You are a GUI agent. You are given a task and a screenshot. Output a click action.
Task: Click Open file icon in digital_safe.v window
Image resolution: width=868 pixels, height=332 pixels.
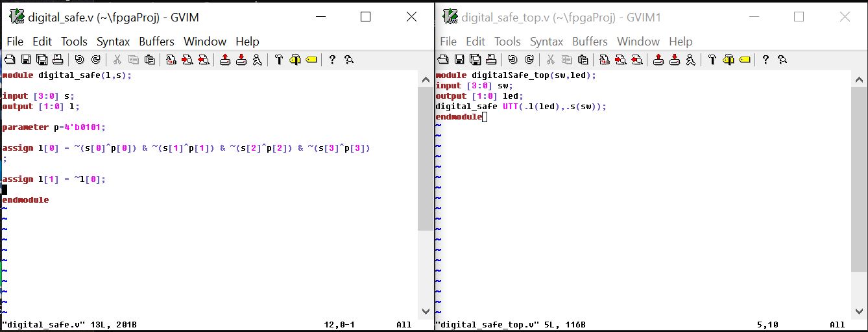10,60
